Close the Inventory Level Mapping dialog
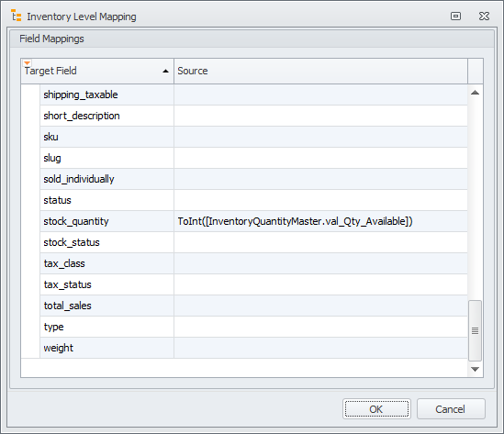This screenshot has height=434, width=504. point(484,17)
